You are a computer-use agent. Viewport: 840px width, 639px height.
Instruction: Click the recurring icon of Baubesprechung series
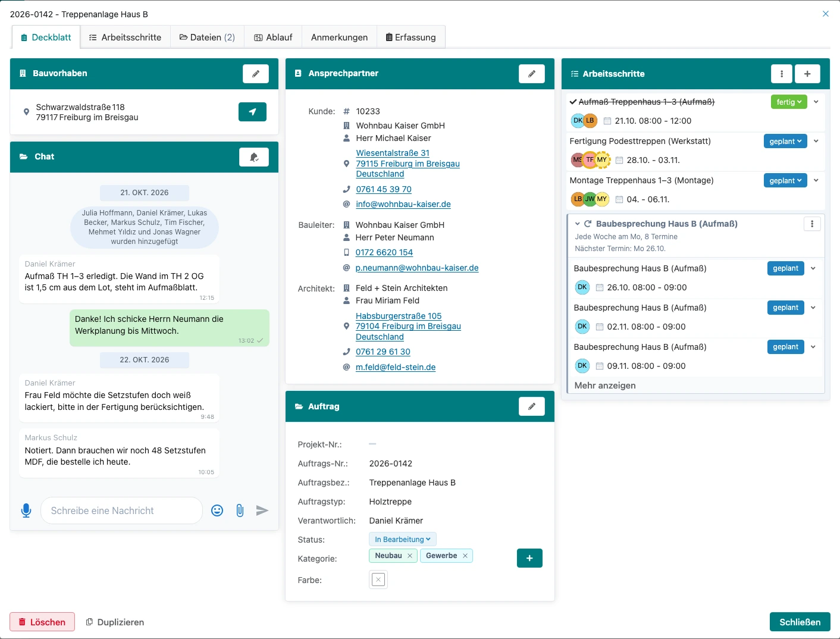click(x=588, y=224)
